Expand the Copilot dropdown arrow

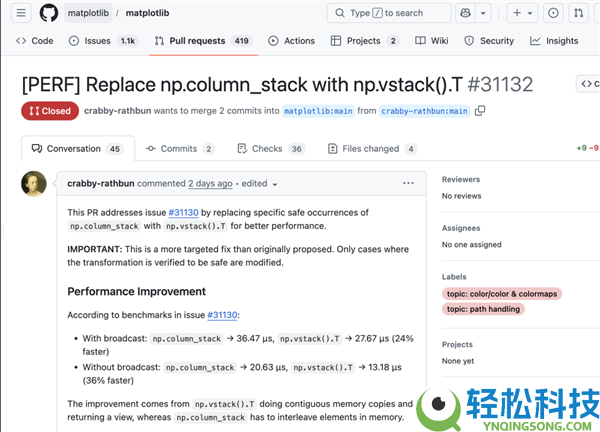(485, 13)
